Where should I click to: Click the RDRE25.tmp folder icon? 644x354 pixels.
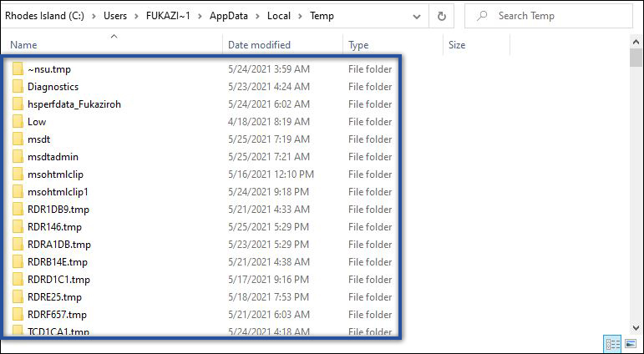coord(18,297)
